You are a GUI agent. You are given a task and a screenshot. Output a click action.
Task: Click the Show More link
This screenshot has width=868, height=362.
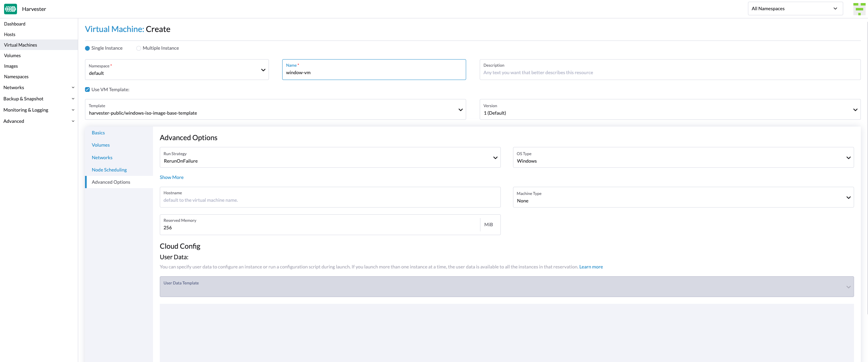[x=172, y=177]
